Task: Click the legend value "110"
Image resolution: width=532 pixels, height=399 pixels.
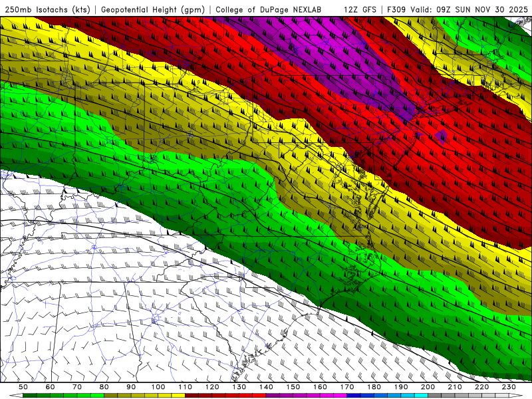Action: [185, 387]
